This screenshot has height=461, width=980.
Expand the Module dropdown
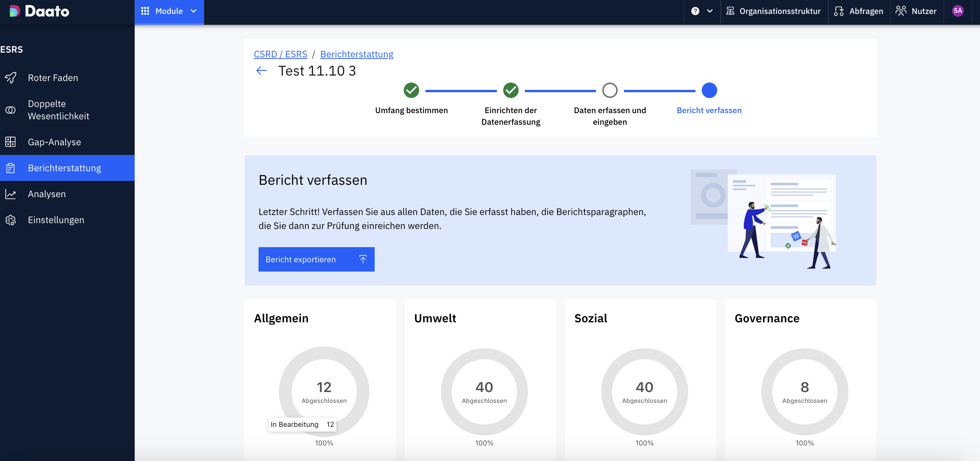169,11
